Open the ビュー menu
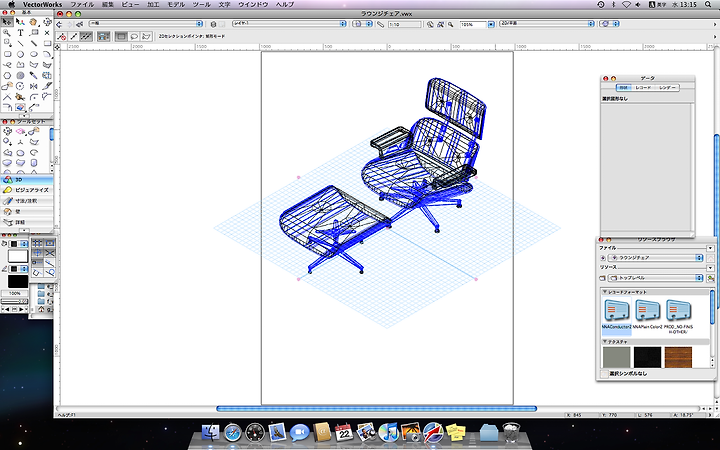Image resolution: width=720 pixels, height=450 pixels. (130, 5)
